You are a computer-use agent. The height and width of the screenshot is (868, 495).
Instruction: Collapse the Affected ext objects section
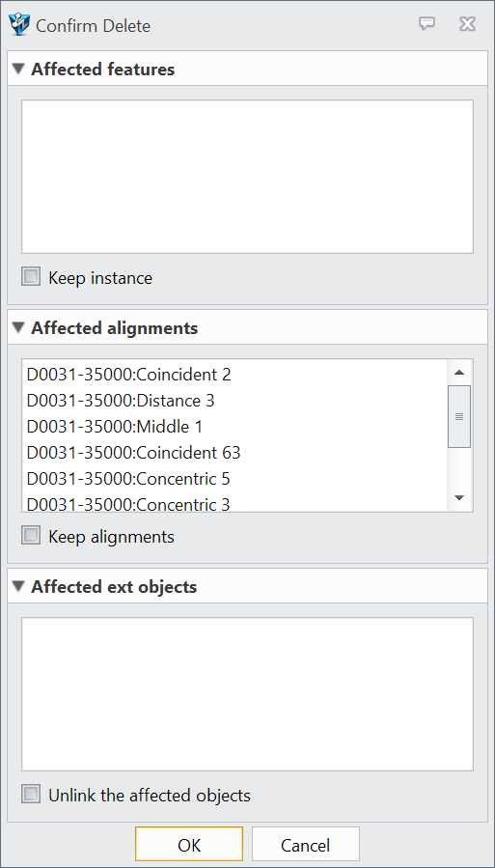coord(18,586)
